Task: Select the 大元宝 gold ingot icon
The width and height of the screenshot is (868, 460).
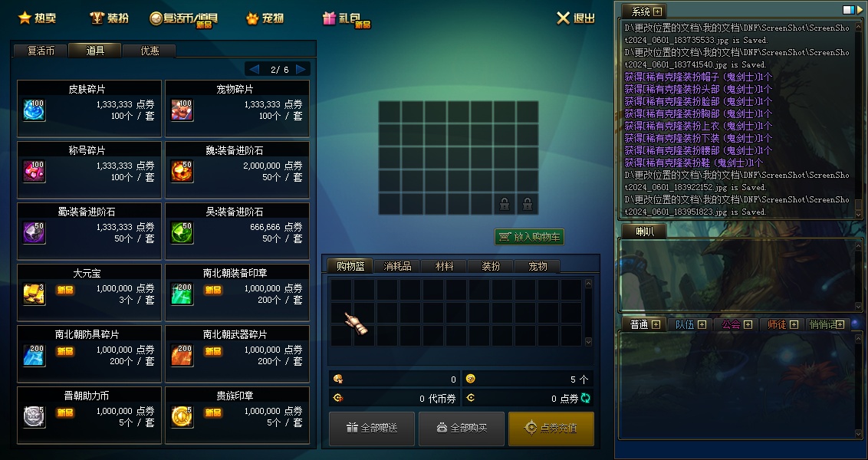Action: click(35, 294)
